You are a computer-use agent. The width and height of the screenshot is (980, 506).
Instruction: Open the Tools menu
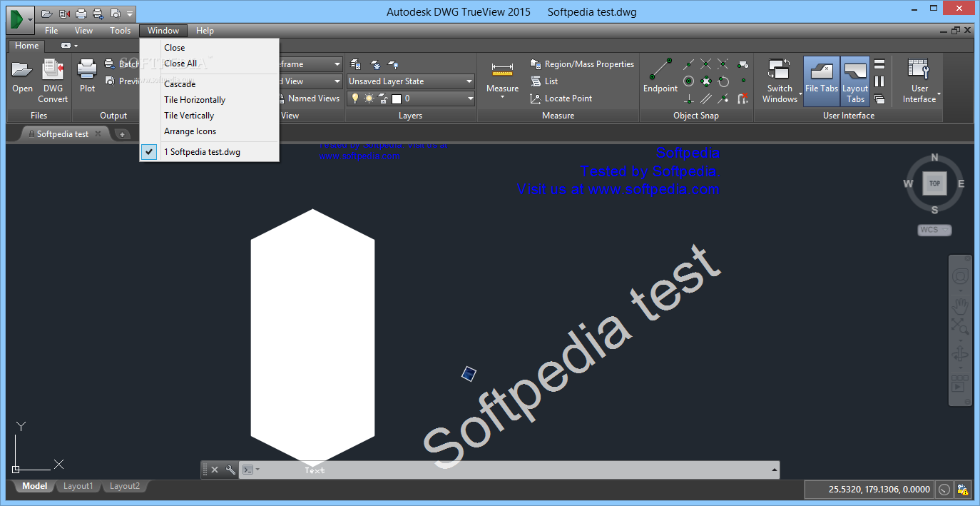[x=120, y=31]
